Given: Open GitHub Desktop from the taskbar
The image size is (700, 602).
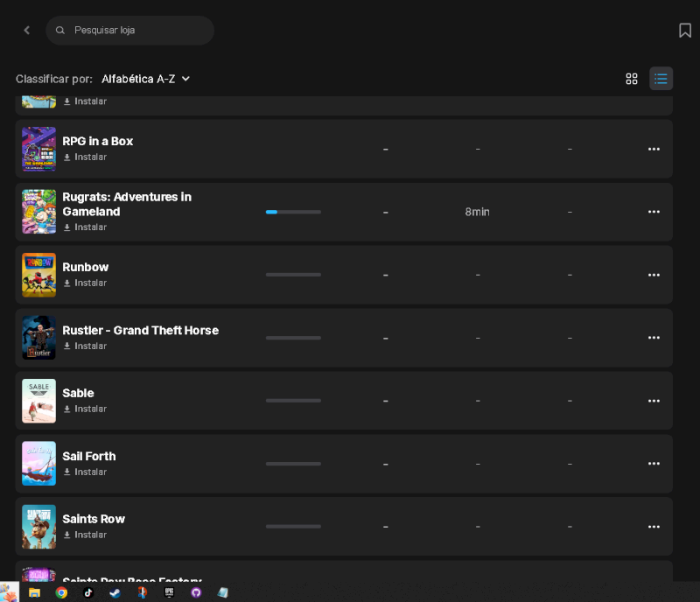Looking at the screenshot, I should (x=196, y=592).
